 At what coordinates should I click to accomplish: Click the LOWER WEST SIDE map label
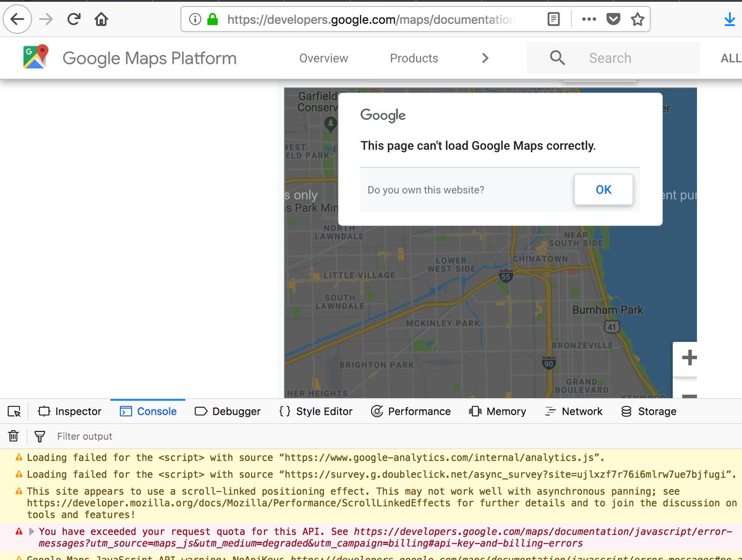tap(451, 265)
